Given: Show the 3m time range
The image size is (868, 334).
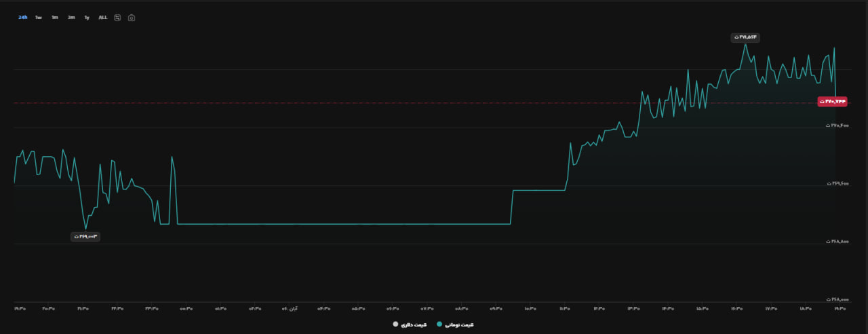Looking at the screenshot, I should [x=71, y=18].
